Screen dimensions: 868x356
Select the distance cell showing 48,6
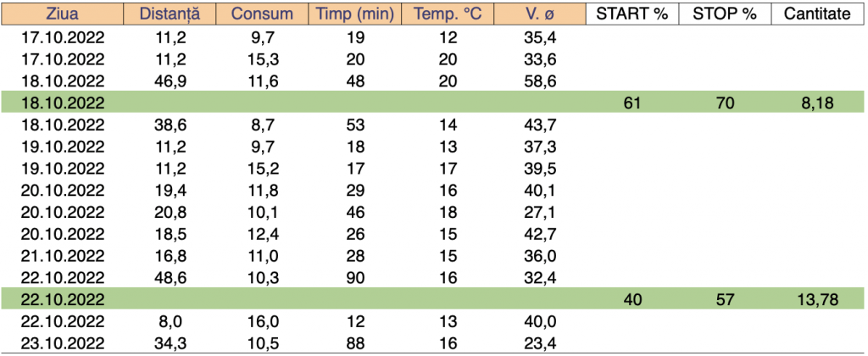coord(165,277)
